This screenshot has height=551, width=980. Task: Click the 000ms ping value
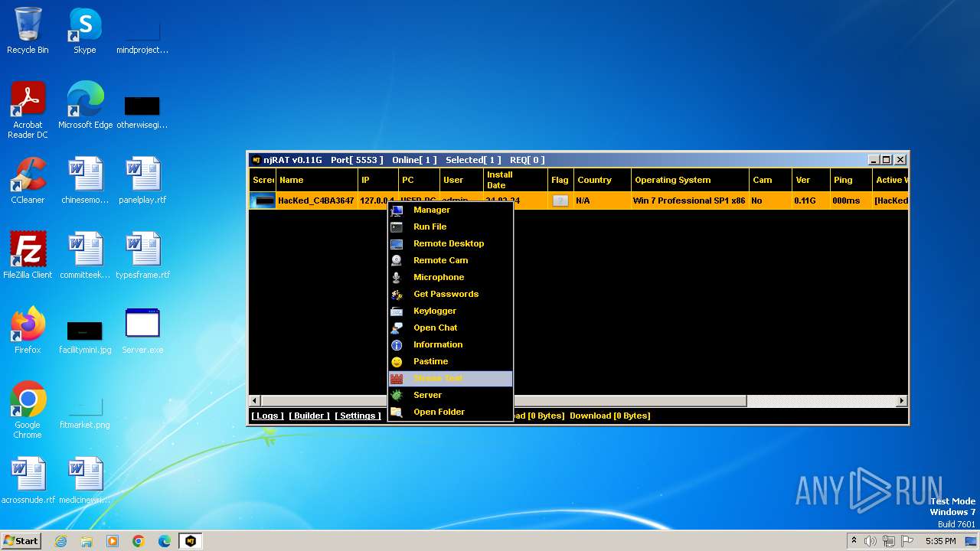[846, 201]
